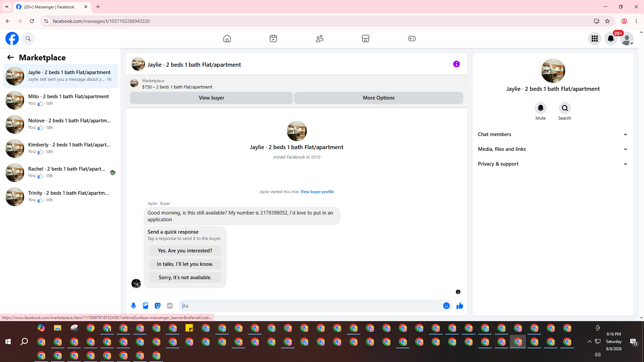The height and width of the screenshot is (362, 644).
Task: Click the message text input field
Action: pyautogui.click(x=311, y=306)
